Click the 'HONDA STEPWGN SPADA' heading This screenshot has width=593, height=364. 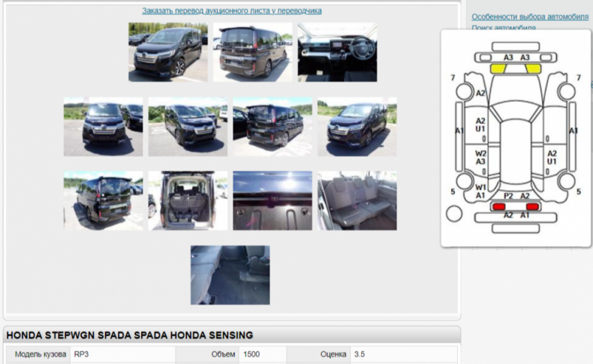[130, 335]
